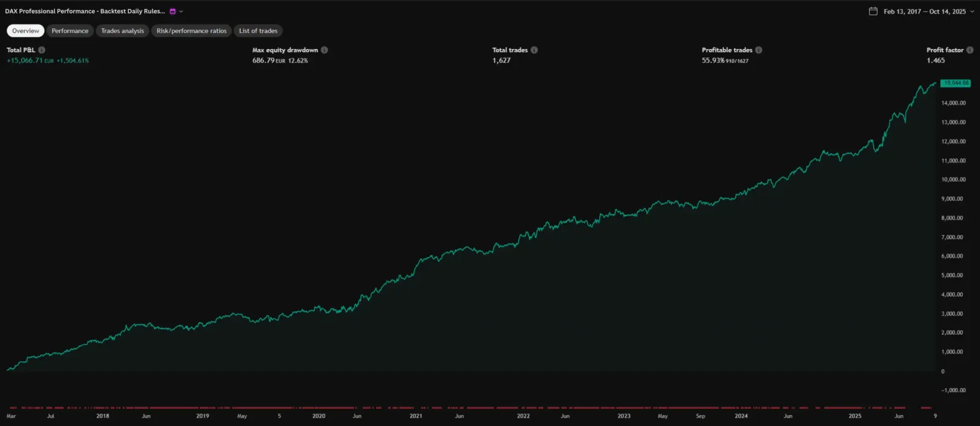Click the calendar icon for the date range

873,11
